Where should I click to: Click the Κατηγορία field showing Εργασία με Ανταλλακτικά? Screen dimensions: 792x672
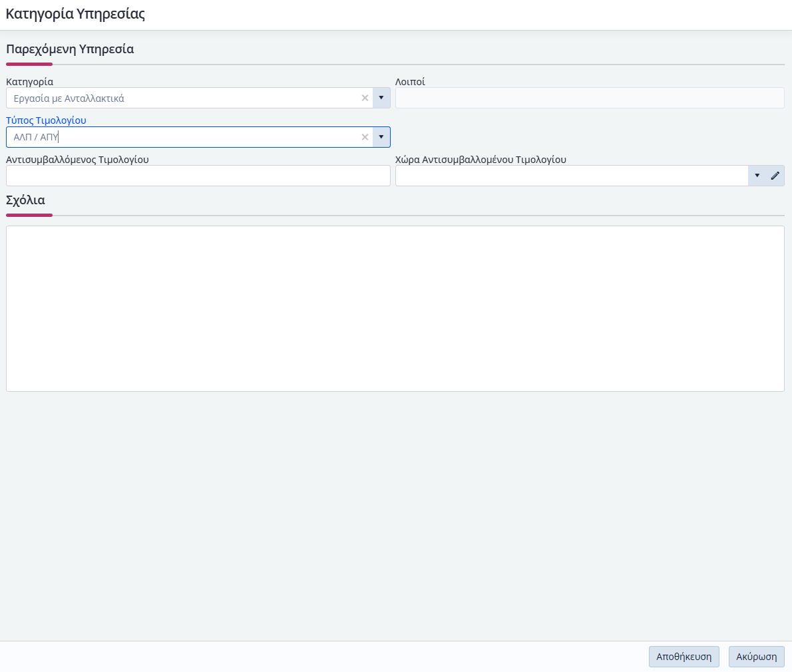pyautogui.click(x=183, y=98)
